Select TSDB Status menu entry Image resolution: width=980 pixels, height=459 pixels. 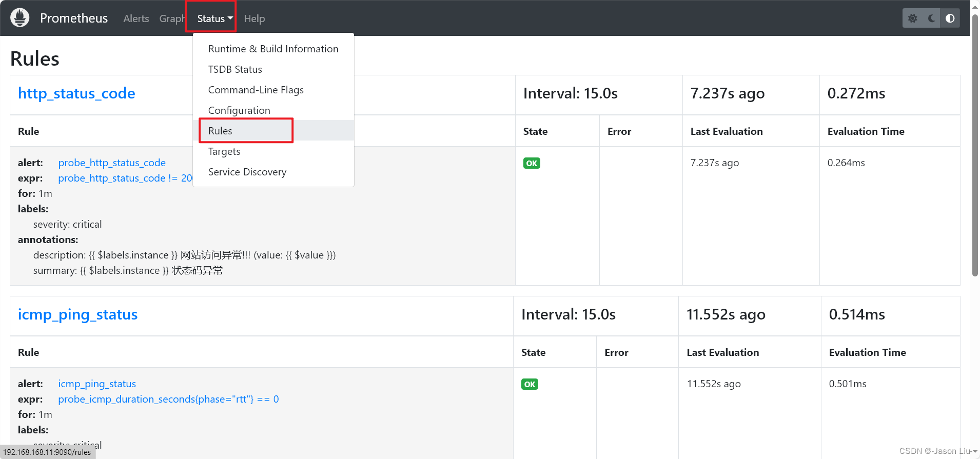[273, 69]
